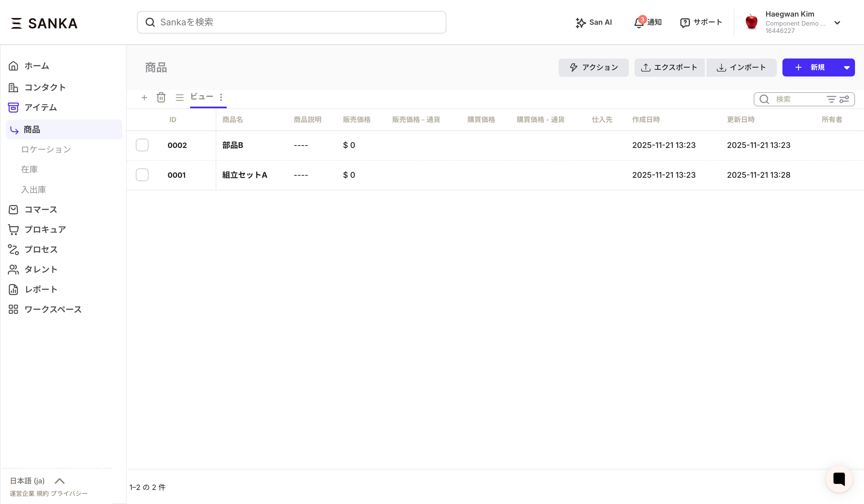Open the プライバシー link
864x504 pixels.
coord(69,494)
